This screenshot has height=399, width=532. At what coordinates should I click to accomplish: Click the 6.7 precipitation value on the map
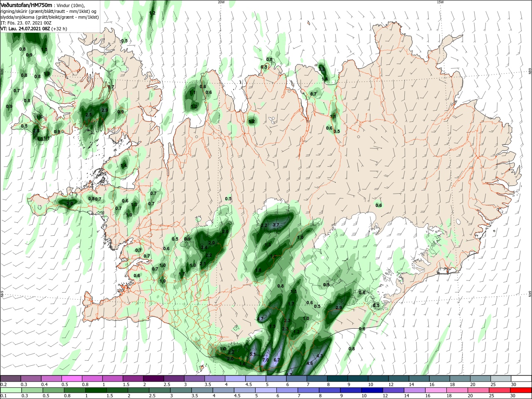click(277, 360)
